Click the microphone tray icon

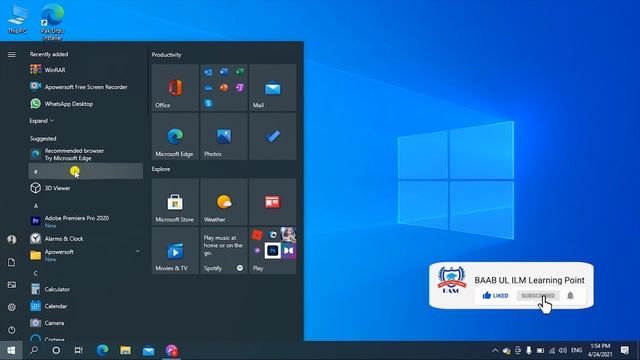point(529,350)
